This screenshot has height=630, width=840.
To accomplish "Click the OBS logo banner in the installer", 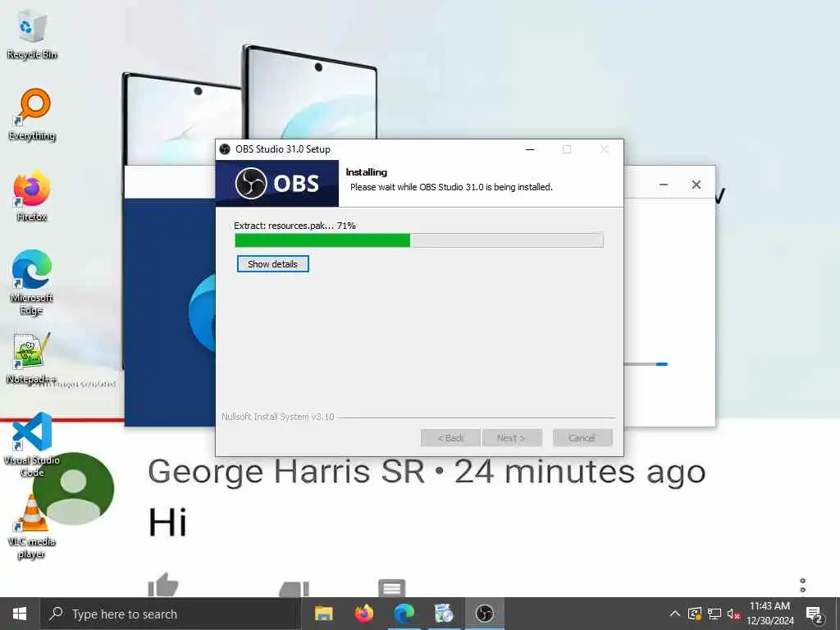I will (x=277, y=184).
